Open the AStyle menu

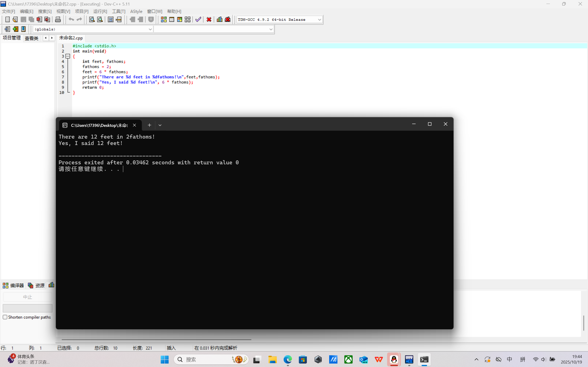(136, 11)
